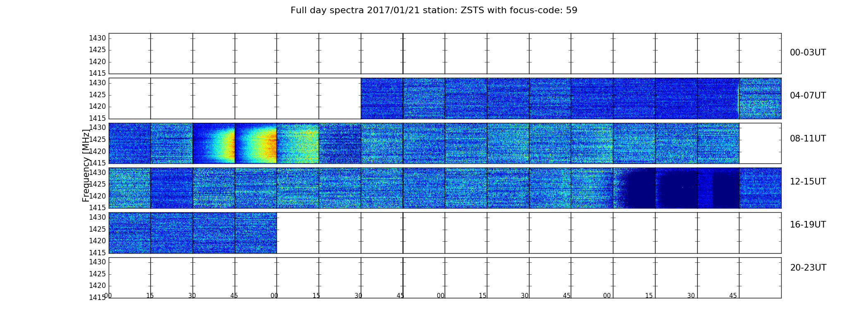
Task: Click the 1425 tick of the 04-07UT row
Action: point(98,95)
